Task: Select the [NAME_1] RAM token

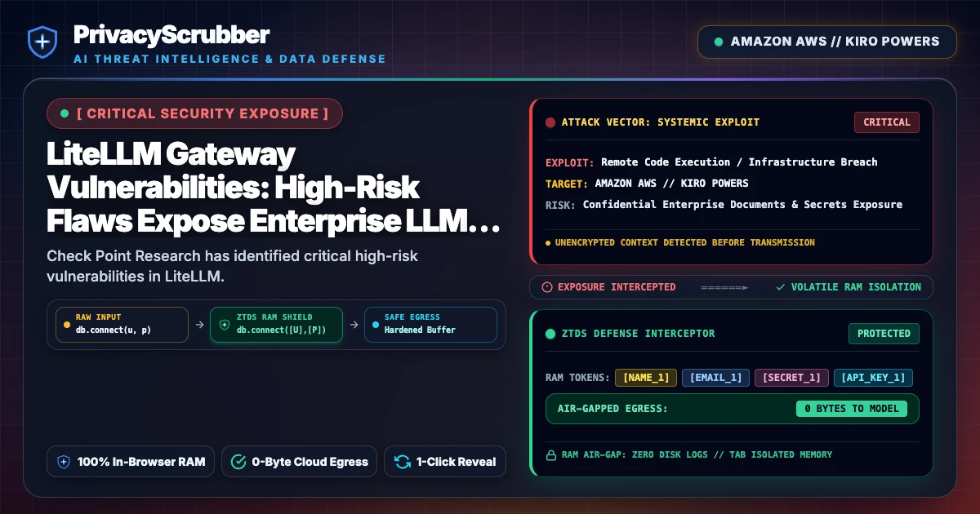Action: coord(646,378)
